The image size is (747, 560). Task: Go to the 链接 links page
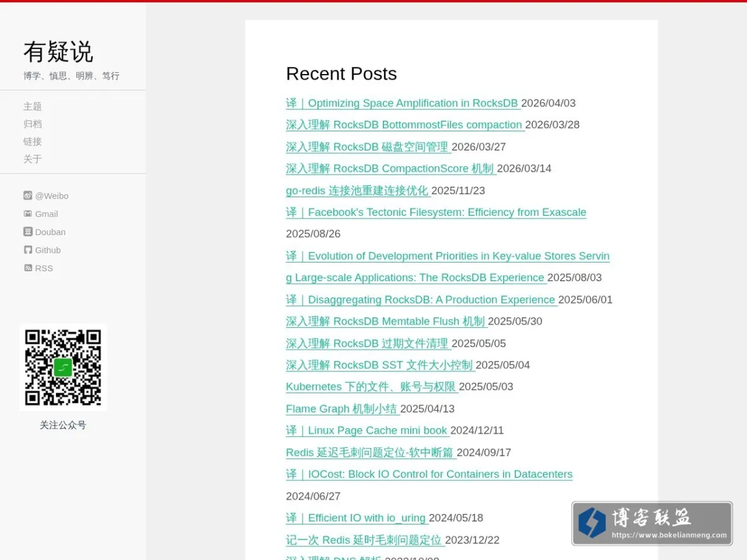[x=33, y=141]
